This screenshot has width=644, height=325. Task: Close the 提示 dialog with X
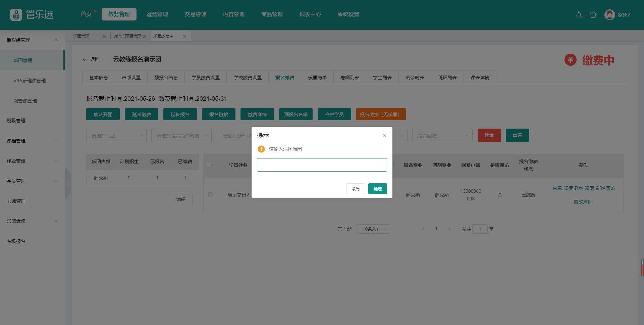pos(384,135)
